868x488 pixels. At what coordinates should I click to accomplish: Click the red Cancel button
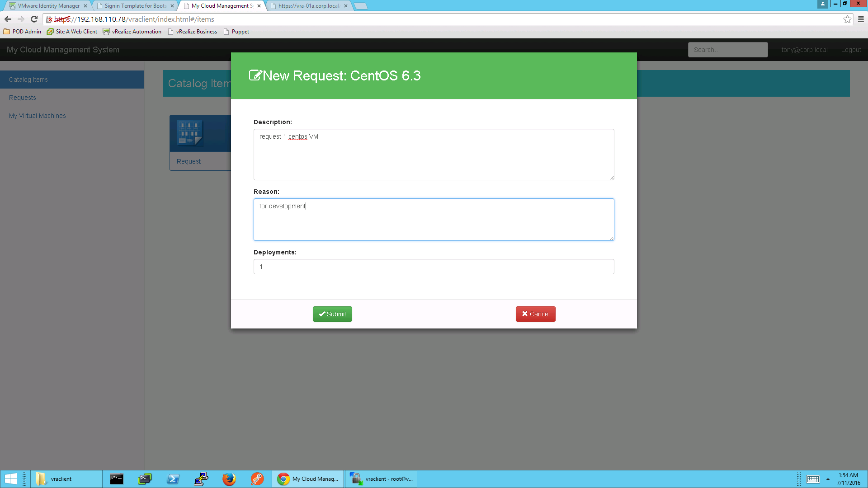(535, 314)
